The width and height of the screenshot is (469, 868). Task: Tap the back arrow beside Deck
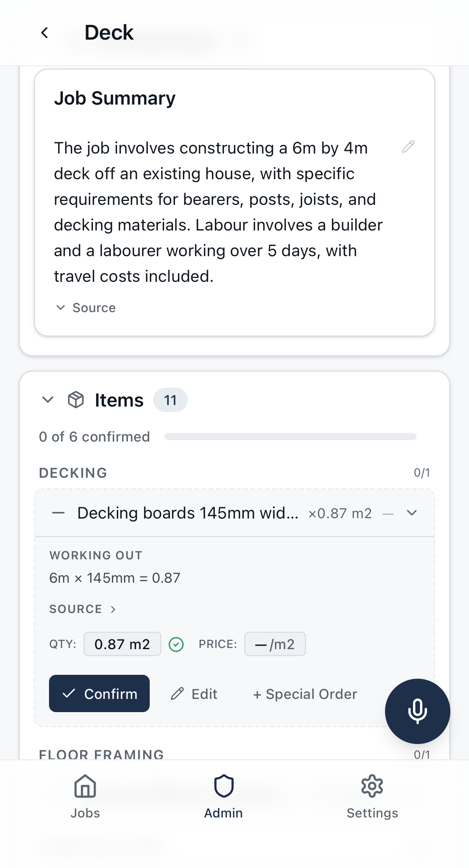(45, 33)
